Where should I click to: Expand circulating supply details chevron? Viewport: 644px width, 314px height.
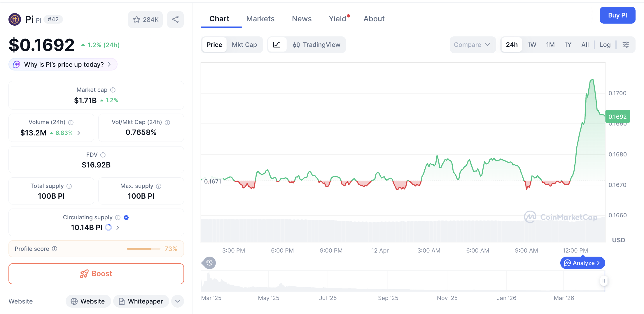coord(118,227)
